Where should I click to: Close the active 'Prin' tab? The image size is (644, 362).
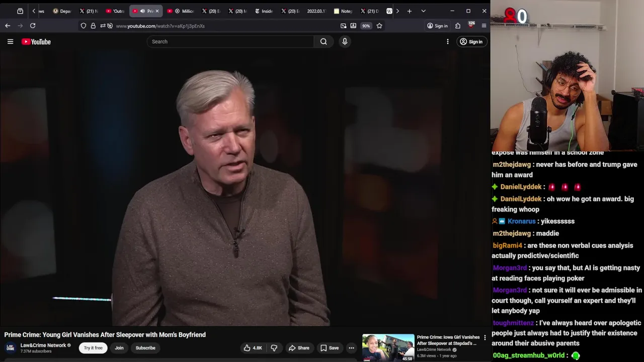[157, 11]
